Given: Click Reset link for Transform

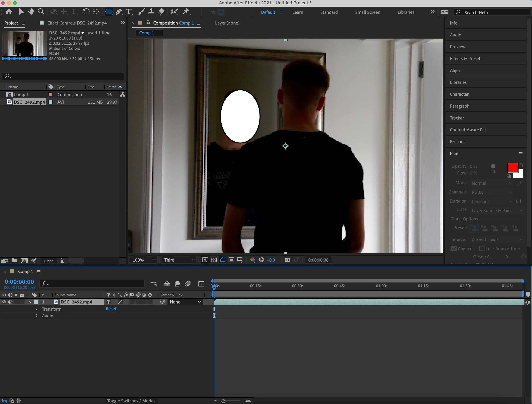Looking at the screenshot, I should 111,309.
